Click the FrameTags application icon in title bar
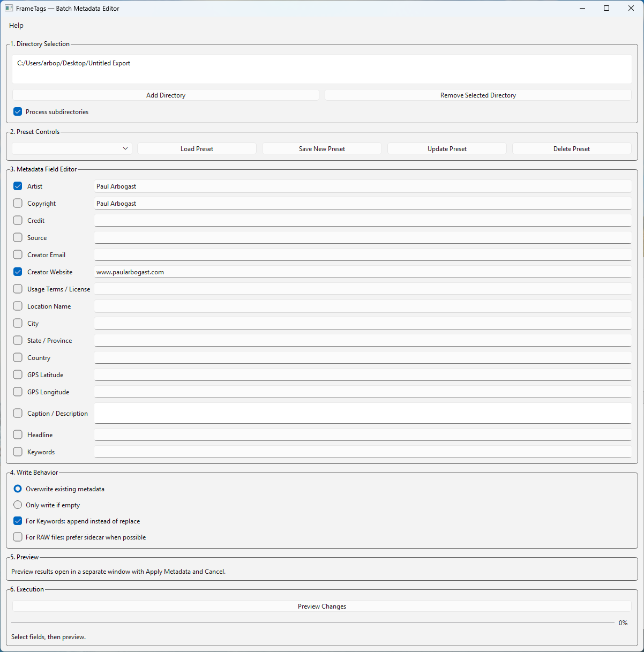This screenshot has width=644, height=652. point(8,8)
